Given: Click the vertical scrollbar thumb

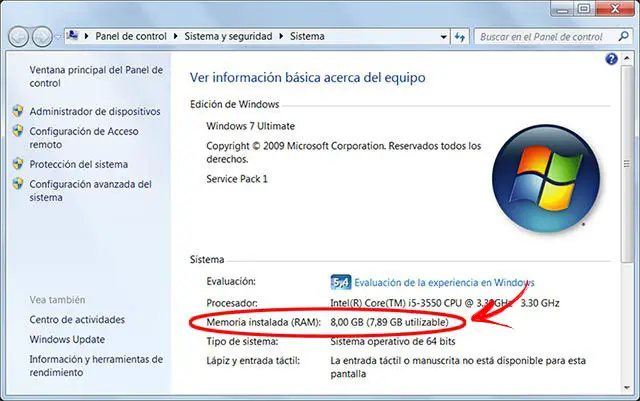Looking at the screenshot, I should coord(627,163).
